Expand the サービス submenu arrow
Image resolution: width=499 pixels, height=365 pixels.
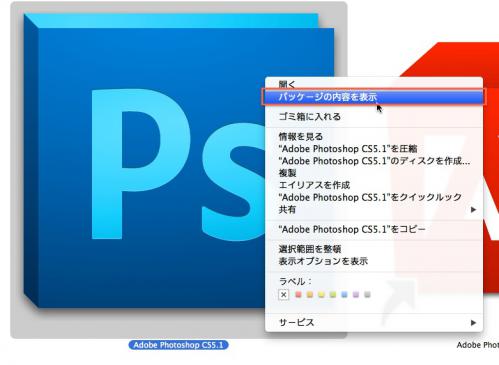pos(473,323)
